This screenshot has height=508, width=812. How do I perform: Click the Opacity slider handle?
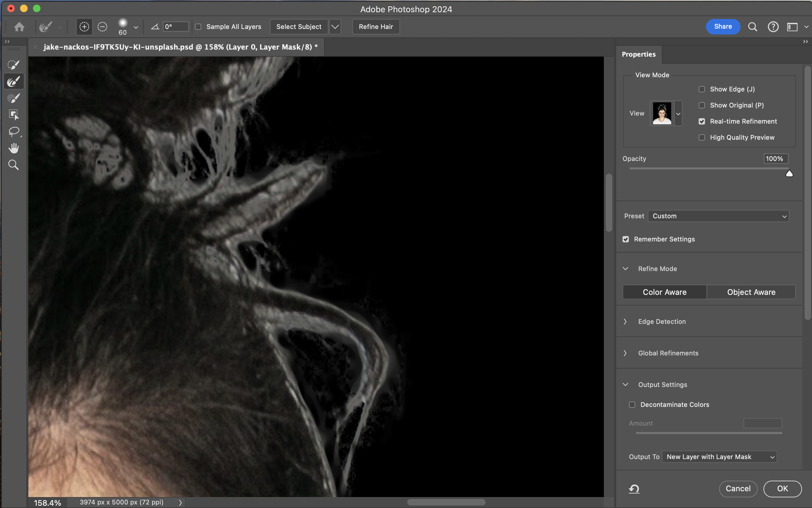pyautogui.click(x=789, y=174)
